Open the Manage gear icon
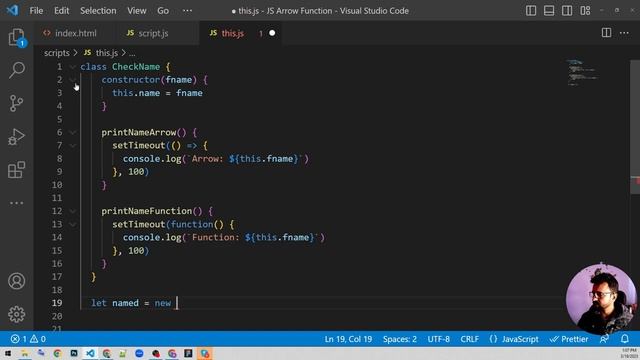 (x=16, y=314)
